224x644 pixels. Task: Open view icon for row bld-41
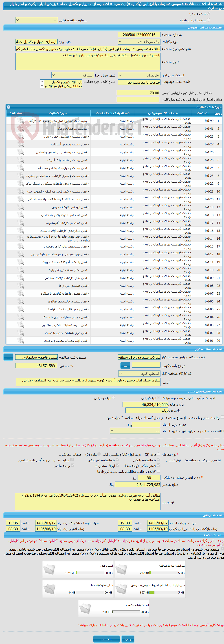click(20, 129)
